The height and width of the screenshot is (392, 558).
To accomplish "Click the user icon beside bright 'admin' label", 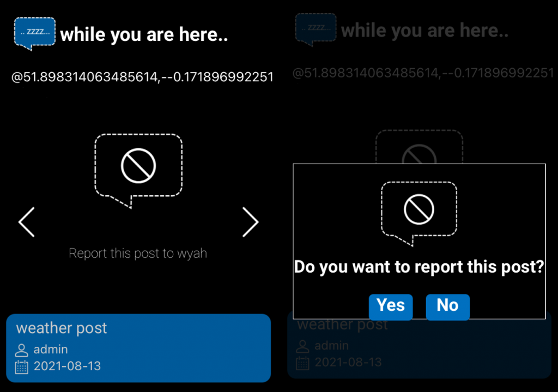I will [x=21, y=350].
